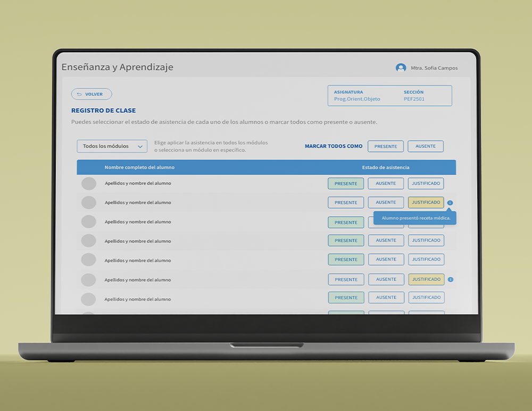This screenshot has width=532, height=411.
Task: Expand module list using the chevron arrow
Action: (x=140, y=146)
